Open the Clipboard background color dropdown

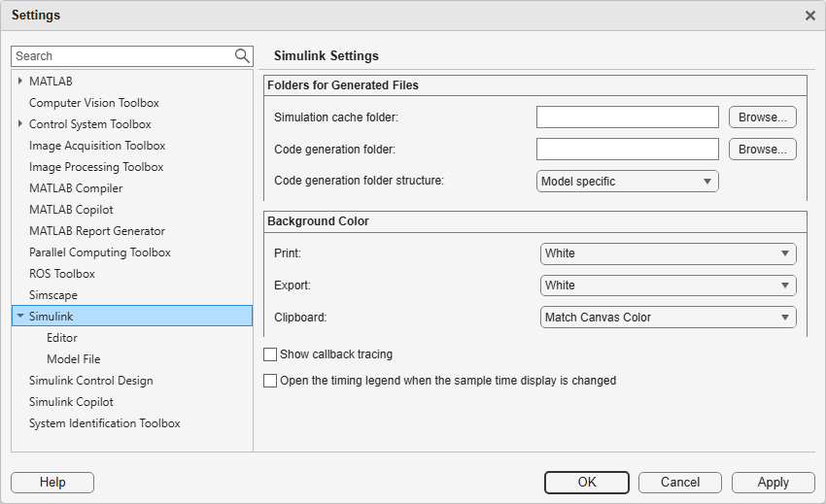tap(668, 318)
